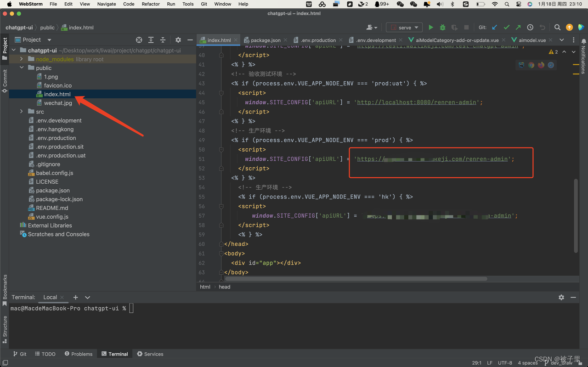Click the public breadcrumb in navigation bar
588x367 pixels.
pyautogui.click(x=47, y=28)
